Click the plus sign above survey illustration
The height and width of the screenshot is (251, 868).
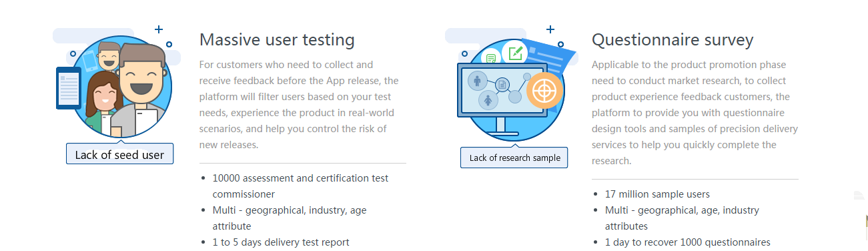550,29
